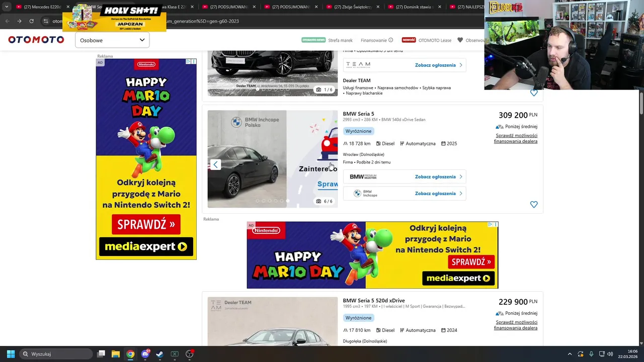The image size is (644, 362).
Task: Open the Finansowanie menu item
Action: tap(374, 40)
